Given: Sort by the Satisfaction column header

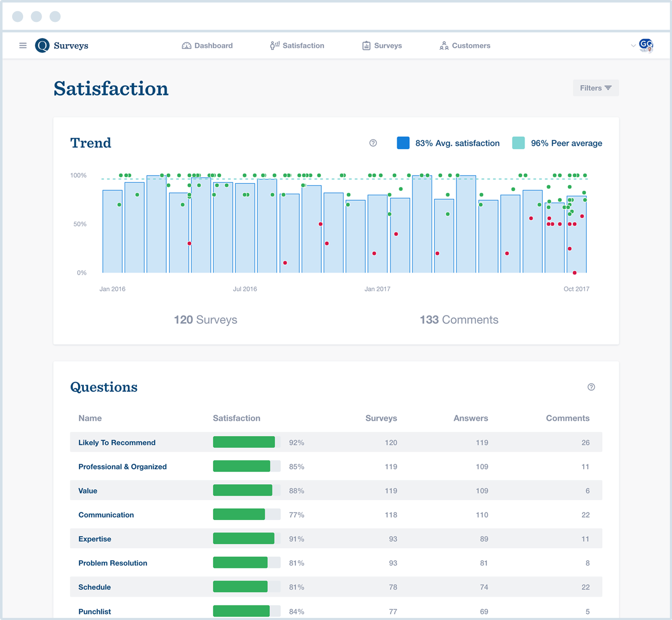Looking at the screenshot, I should pos(236,418).
